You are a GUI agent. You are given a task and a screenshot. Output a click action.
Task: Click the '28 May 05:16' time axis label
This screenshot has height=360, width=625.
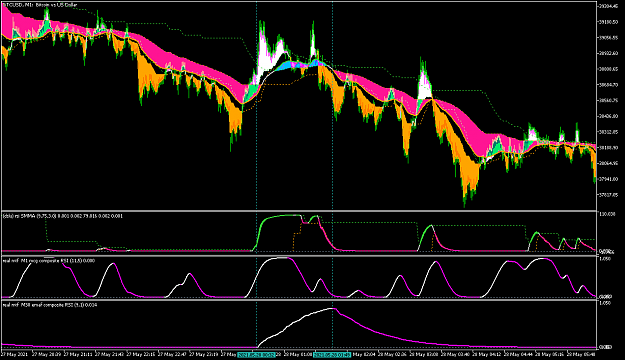[550, 354]
